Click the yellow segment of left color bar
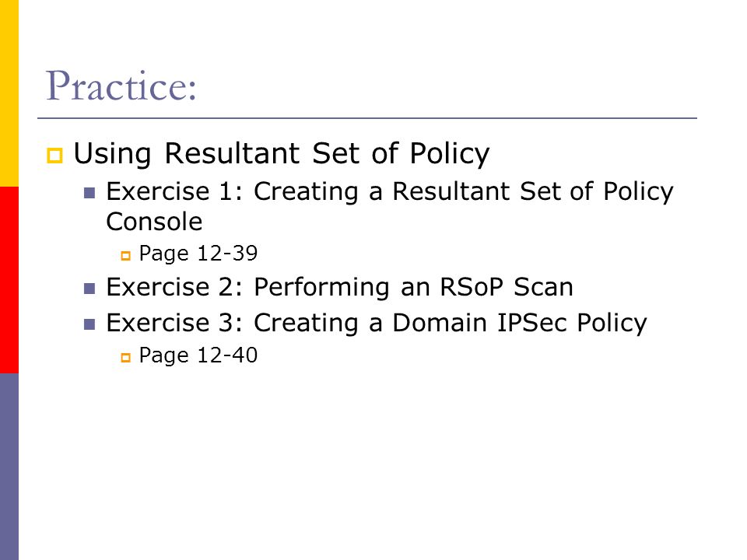 coord(9,93)
